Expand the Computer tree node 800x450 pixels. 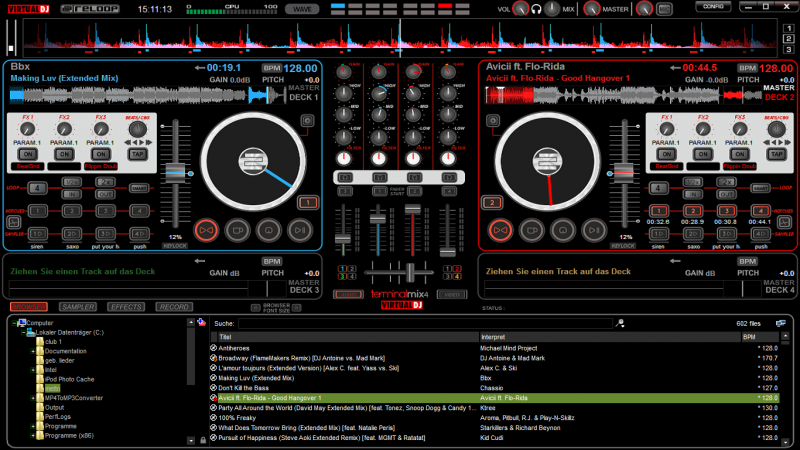tap(15, 323)
